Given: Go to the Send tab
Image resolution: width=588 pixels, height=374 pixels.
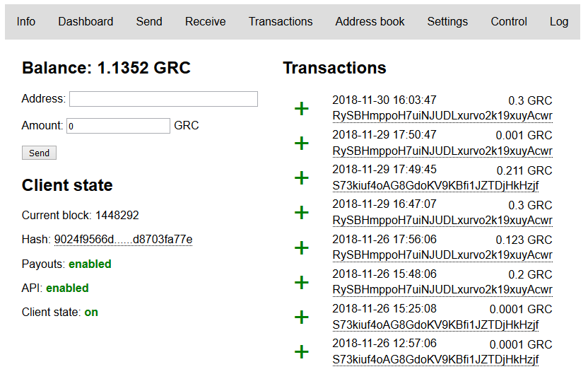Looking at the screenshot, I should click(x=149, y=22).
